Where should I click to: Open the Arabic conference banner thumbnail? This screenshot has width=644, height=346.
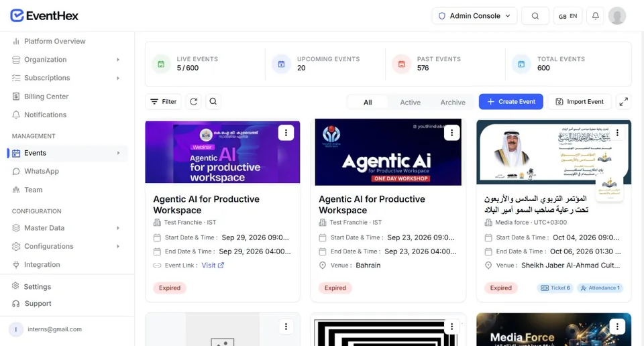pyautogui.click(x=553, y=152)
